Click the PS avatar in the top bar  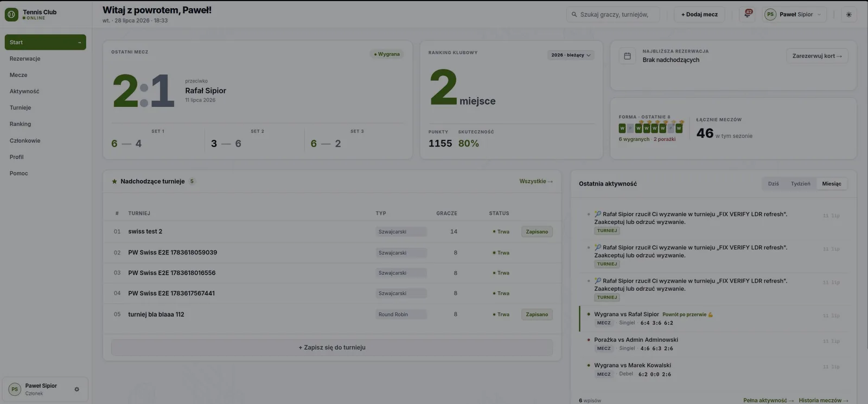(770, 15)
